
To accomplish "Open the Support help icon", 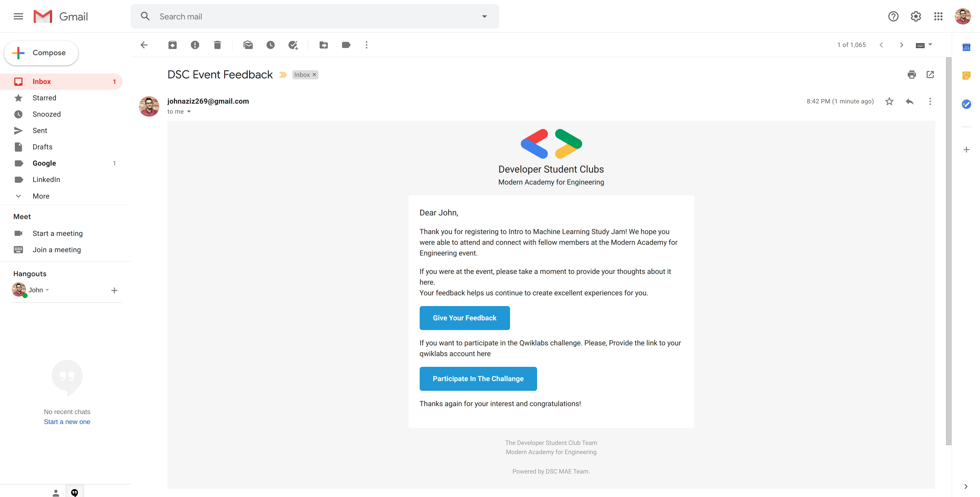I will pyautogui.click(x=893, y=16).
